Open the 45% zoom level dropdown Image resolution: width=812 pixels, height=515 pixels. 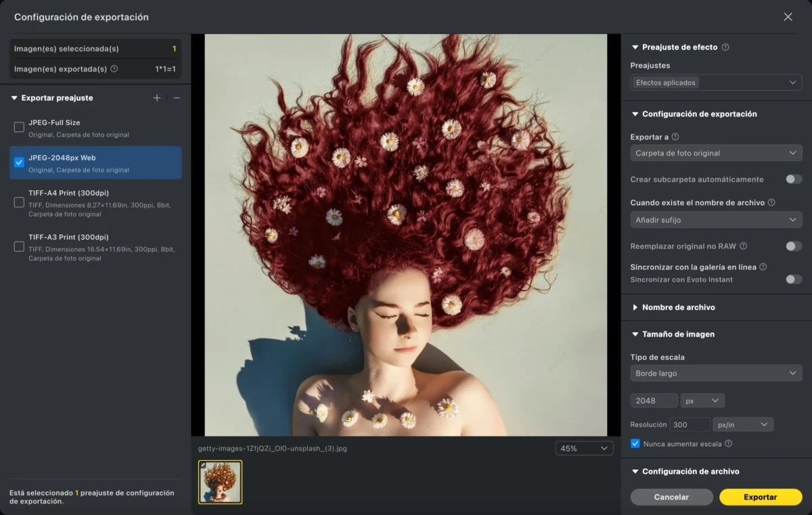click(584, 448)
